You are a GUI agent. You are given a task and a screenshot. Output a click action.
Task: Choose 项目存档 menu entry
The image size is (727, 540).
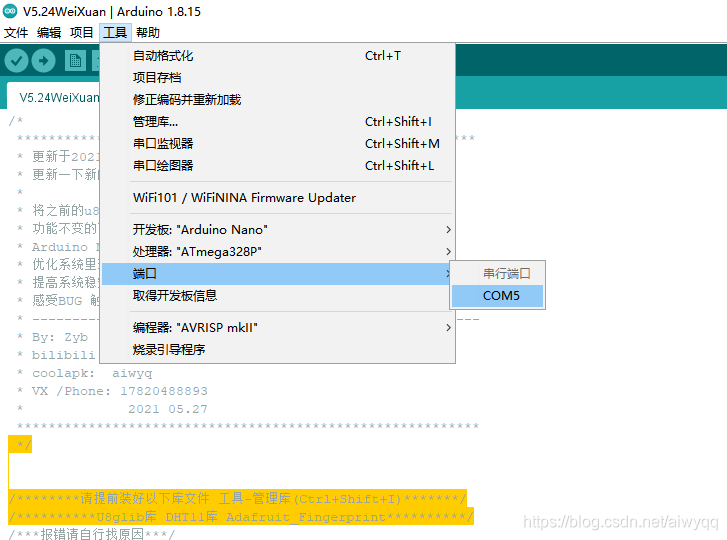click(277, 77)
